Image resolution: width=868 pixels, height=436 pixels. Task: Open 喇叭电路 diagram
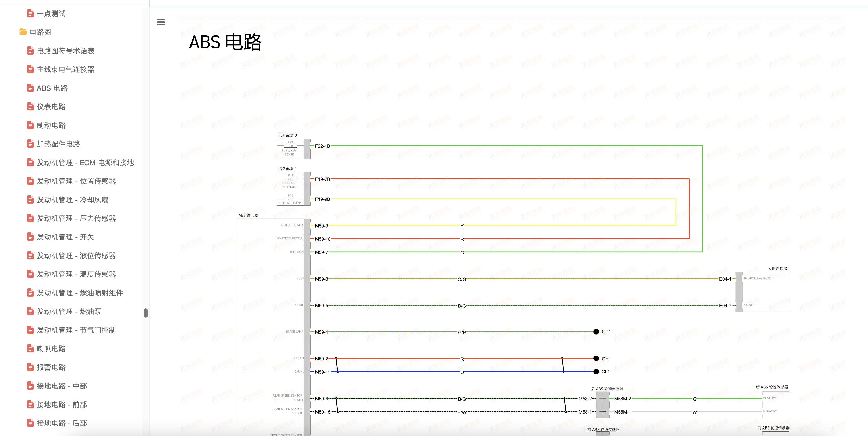coord(51,349)
